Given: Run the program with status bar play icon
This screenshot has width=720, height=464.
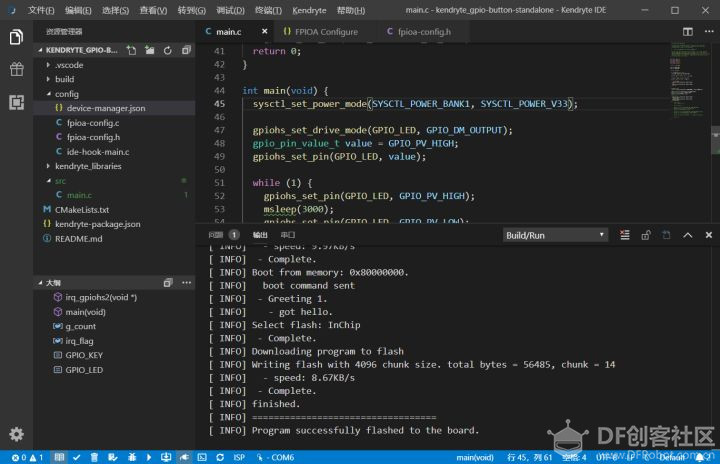Looking at the screenshot, I should pos(149,457).
